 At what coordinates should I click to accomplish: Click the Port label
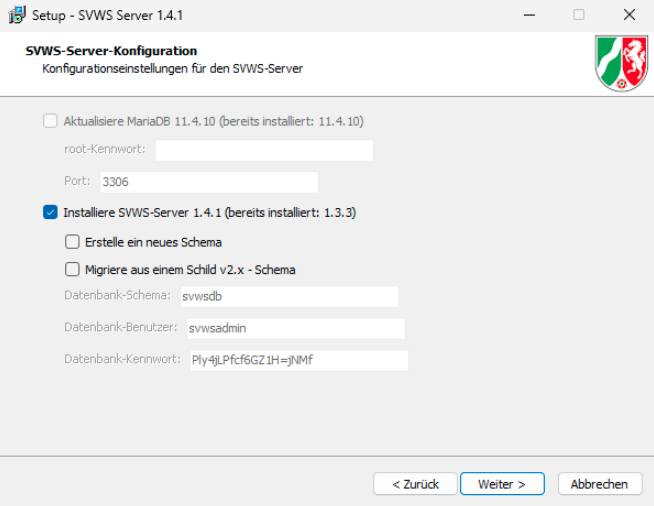click(77, 181)
